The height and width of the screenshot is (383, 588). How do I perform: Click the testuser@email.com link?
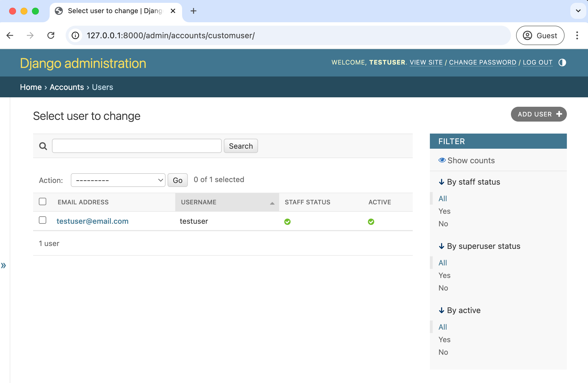(x=92, y=221)
